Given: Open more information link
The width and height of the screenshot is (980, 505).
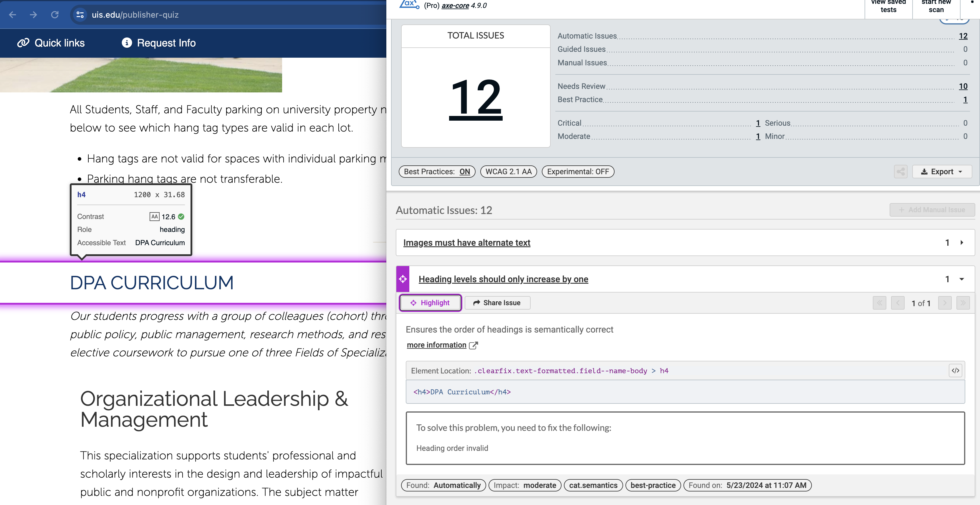Looking at the screenshot, I should (x=436, y=345).
